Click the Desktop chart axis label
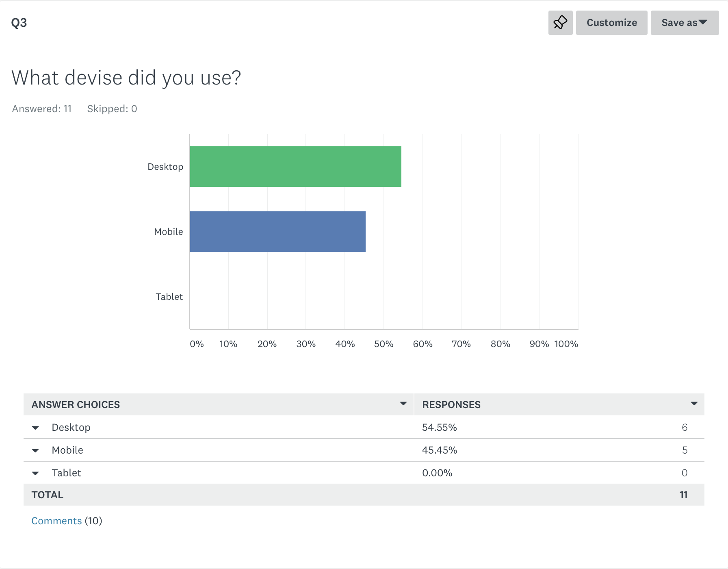Viewport: 728px width, 569px height. tap(165, 167)
